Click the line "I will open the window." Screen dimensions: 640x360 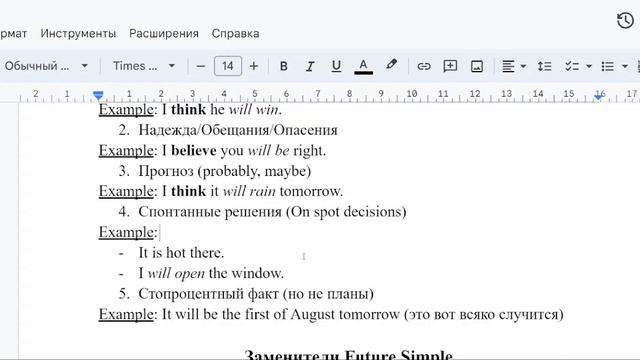211,273
